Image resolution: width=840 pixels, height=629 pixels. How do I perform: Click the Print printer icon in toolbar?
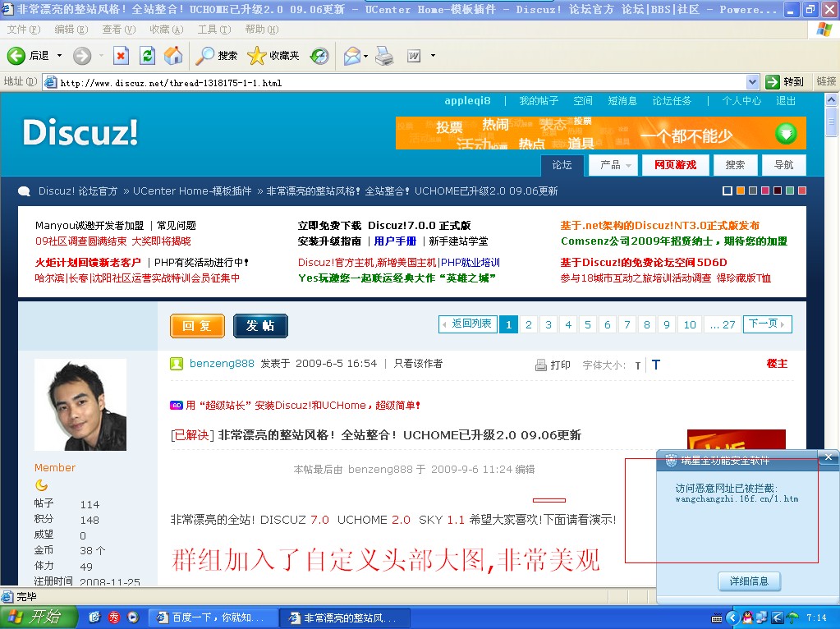point(384,55)
